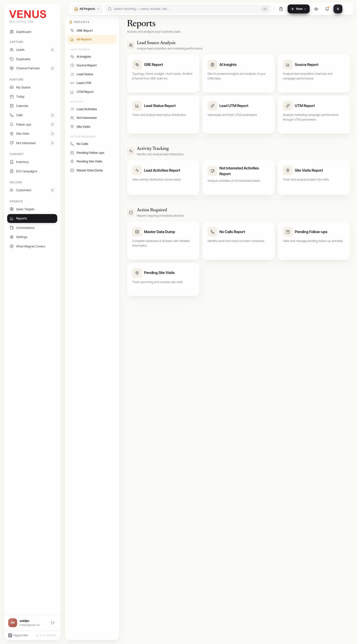
Task: Expand the All Projects dropdown
Action: point(87,9)
